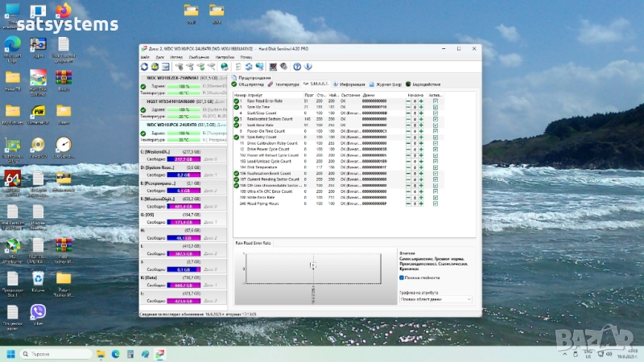Click the blue help question mark icon

[x=297, y=66]
